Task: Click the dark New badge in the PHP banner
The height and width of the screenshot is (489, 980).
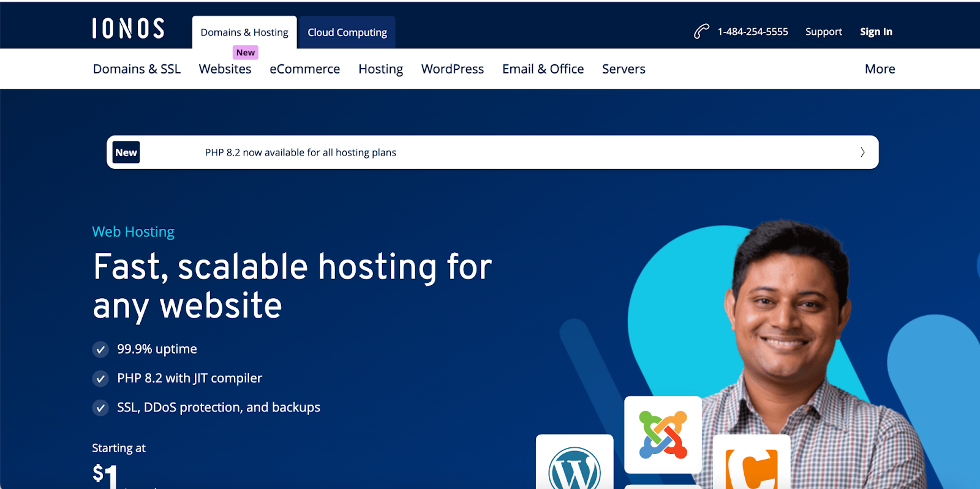Action: click(x=126, y=152)
